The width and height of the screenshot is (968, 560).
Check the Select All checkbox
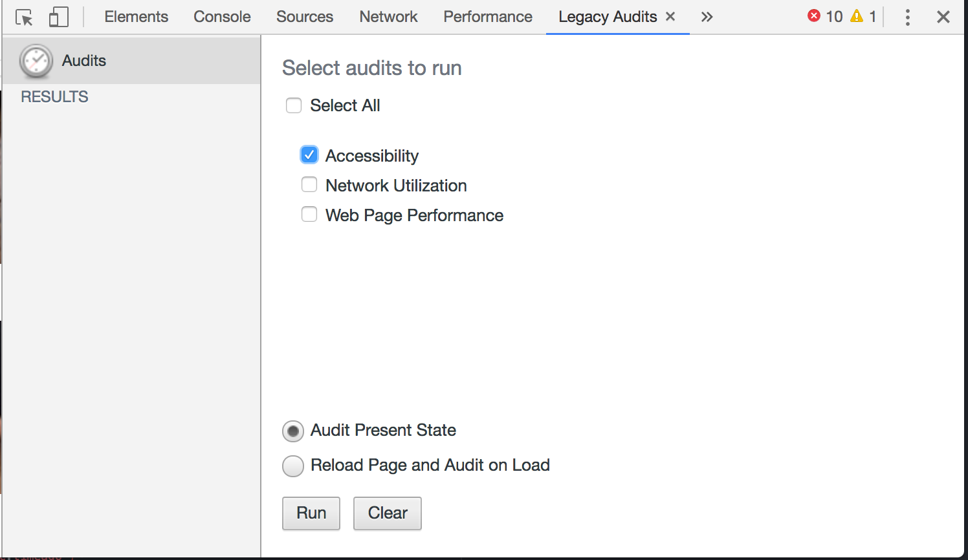click(294, 105)
